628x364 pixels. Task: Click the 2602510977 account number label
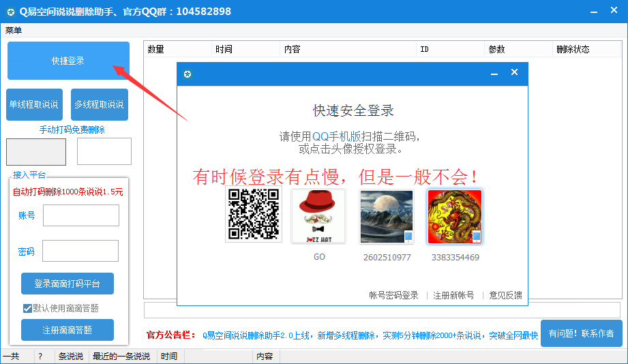point(387,258)
